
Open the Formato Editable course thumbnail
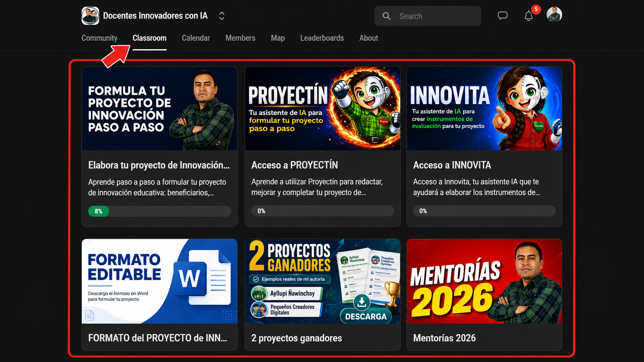tap(159, 281)
